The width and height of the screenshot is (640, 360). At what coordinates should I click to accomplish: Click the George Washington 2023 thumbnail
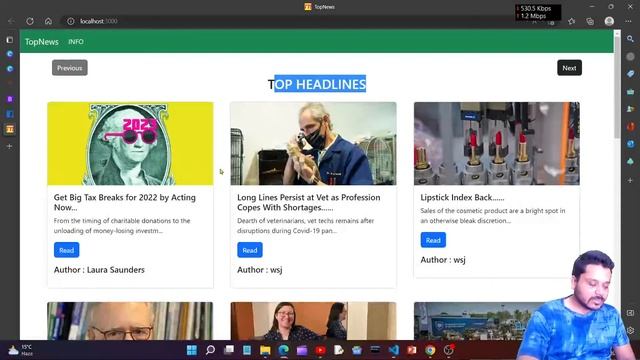(130, 144)
